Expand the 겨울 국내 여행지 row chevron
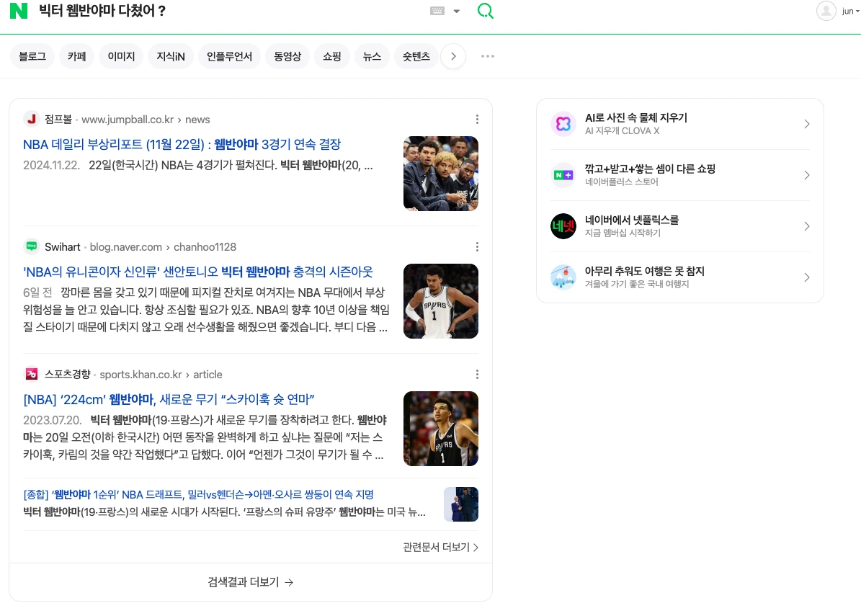861x616 pixels. 807,277
